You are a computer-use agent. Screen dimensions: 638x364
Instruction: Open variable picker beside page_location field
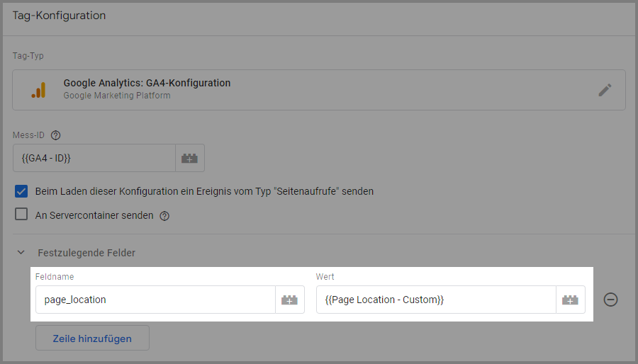coord(290,300)
